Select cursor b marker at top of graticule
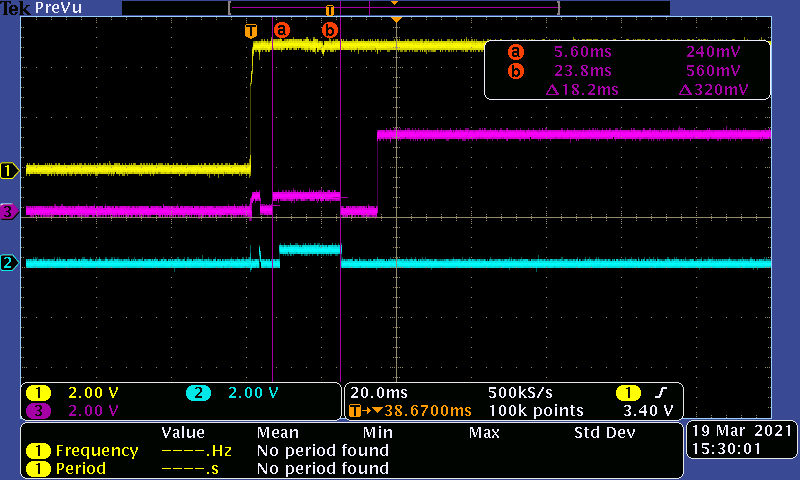 [x=330, y=30]
